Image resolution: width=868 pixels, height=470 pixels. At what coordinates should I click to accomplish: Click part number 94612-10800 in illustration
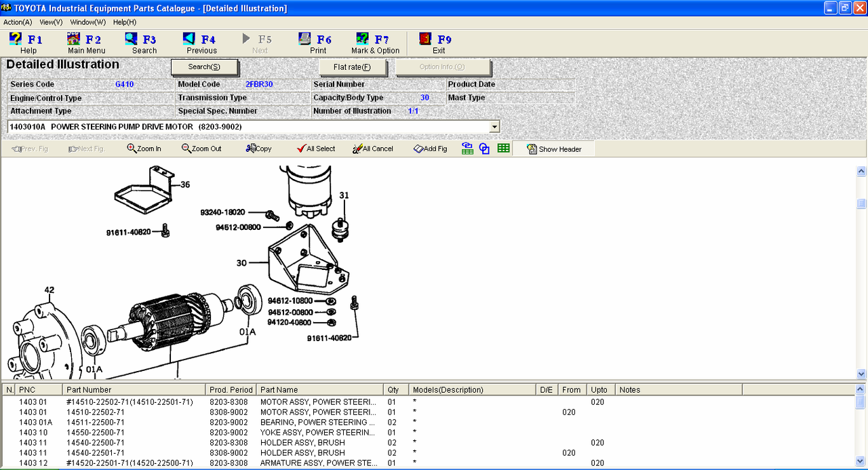tap(290, 300)
